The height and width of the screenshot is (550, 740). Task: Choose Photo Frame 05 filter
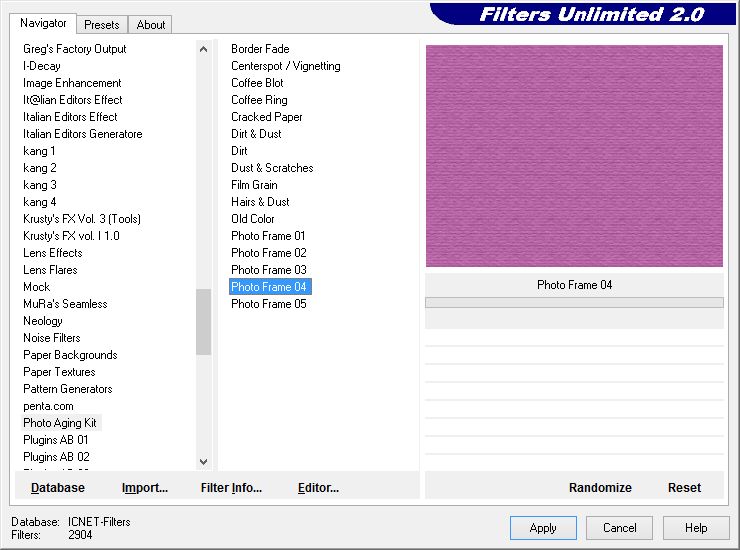point(269,304)
